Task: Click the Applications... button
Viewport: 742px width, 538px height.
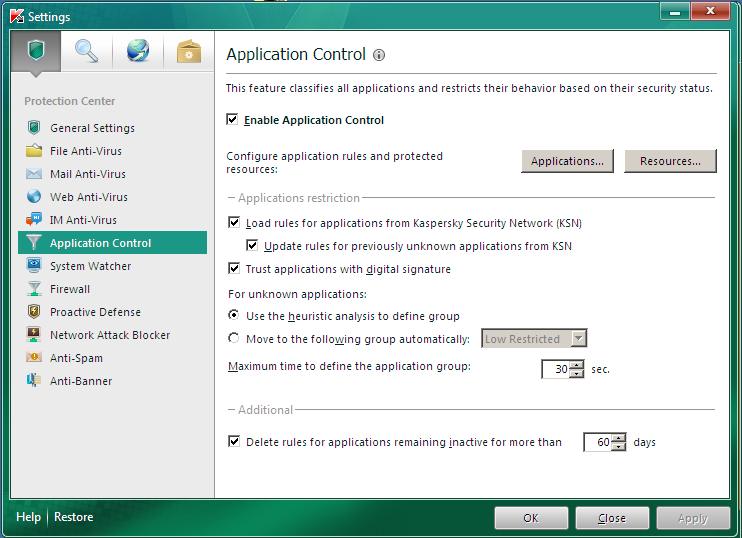Action: pyautogui.click(x=567, y=161)
